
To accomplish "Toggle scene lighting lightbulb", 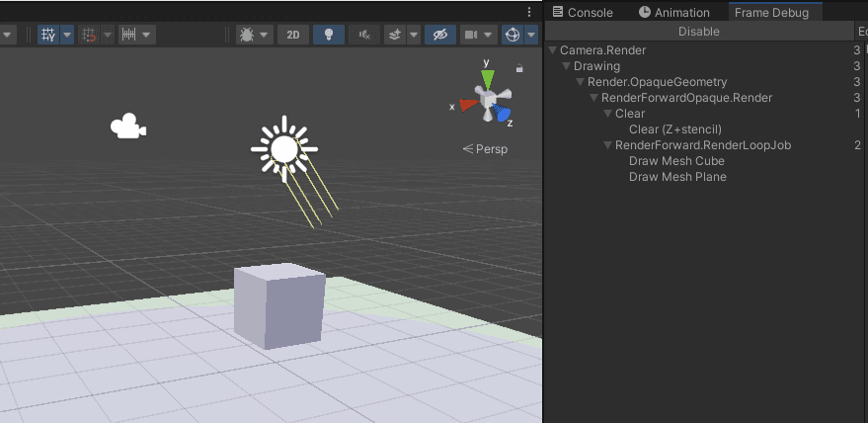I will [x=329, y=35].
